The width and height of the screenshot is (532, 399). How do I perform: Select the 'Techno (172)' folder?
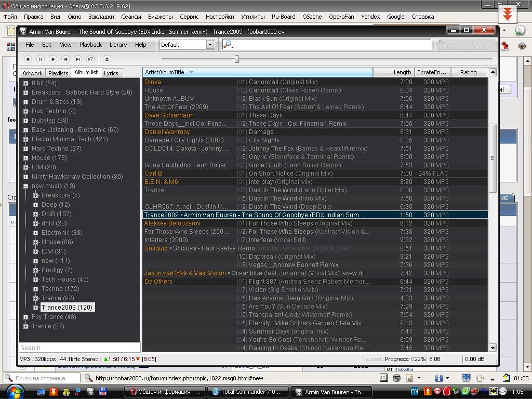[60, 289]
